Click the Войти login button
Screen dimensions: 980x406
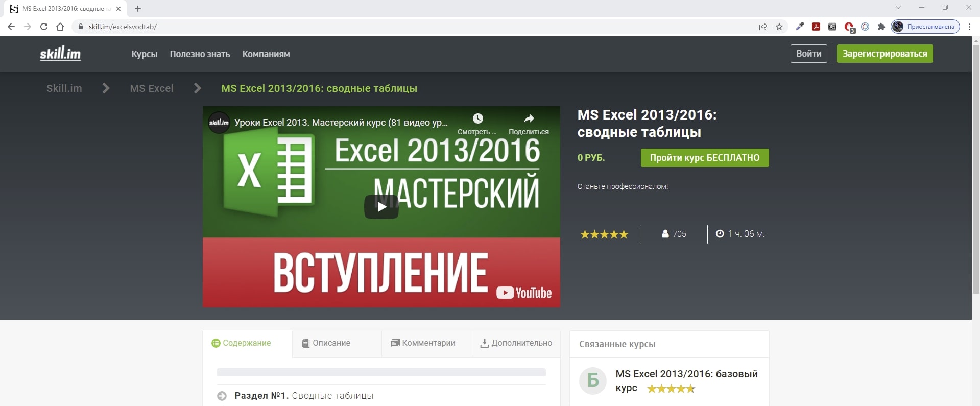pos(809,54)
